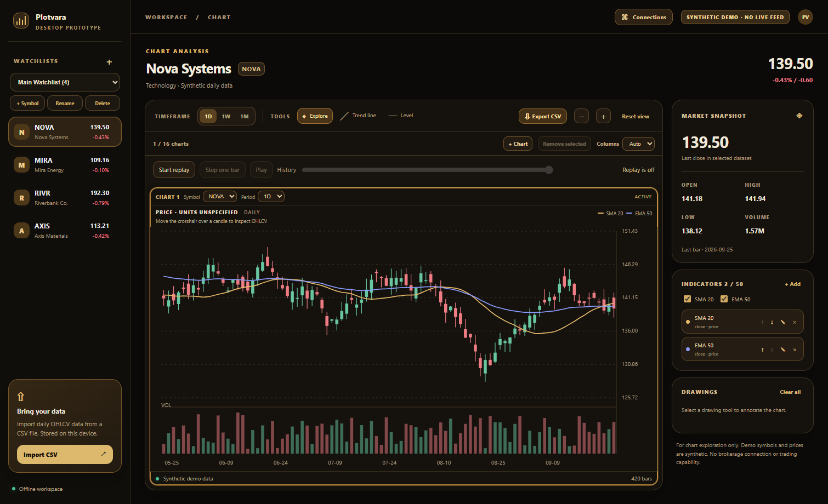Select the 1W timeframe
Viewport: 828px width, 504px height.
coord(226,116)
